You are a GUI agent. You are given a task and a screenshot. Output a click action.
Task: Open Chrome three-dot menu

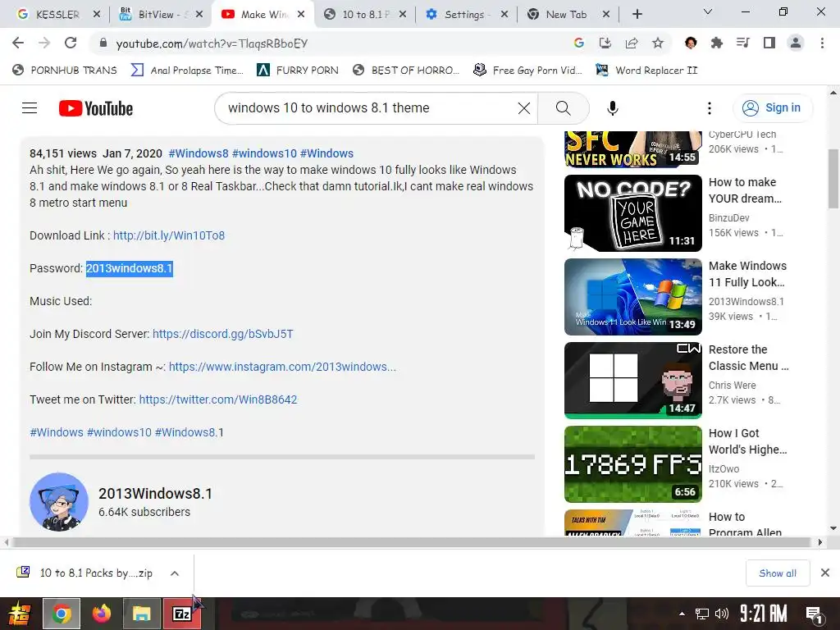coord(822,43)
